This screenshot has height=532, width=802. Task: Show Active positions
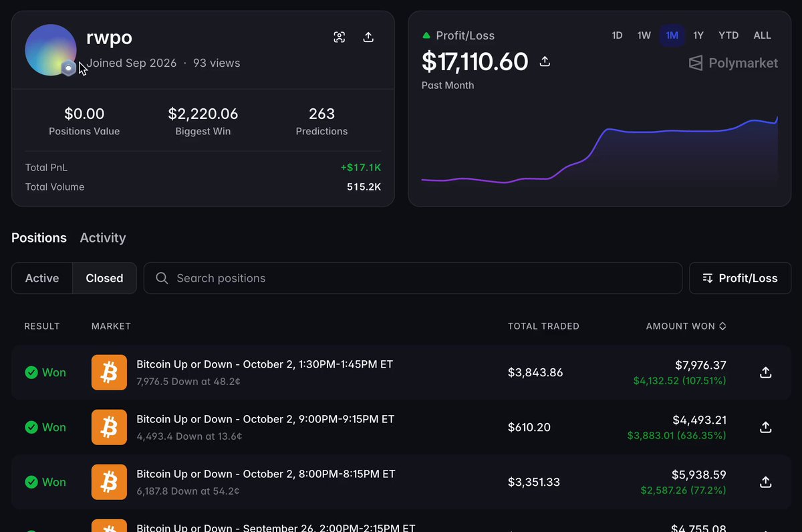pos(42,278)
